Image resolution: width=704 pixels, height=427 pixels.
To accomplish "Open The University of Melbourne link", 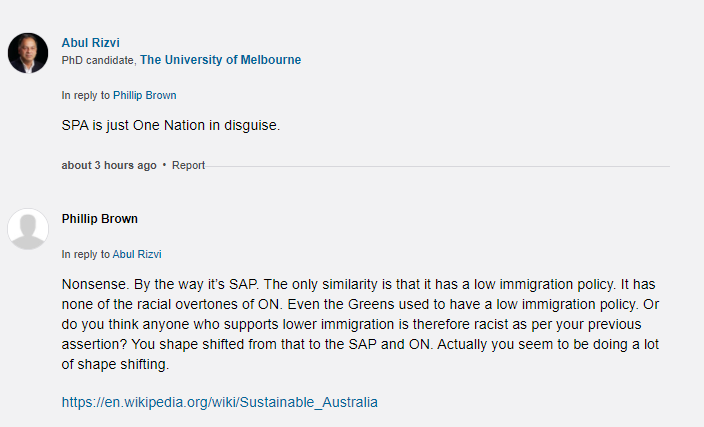I will [x=220, y=60].
